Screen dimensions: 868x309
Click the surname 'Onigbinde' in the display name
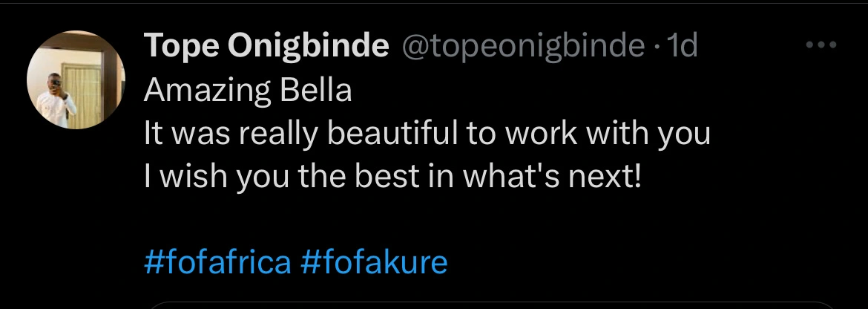(x=308, y=47)
